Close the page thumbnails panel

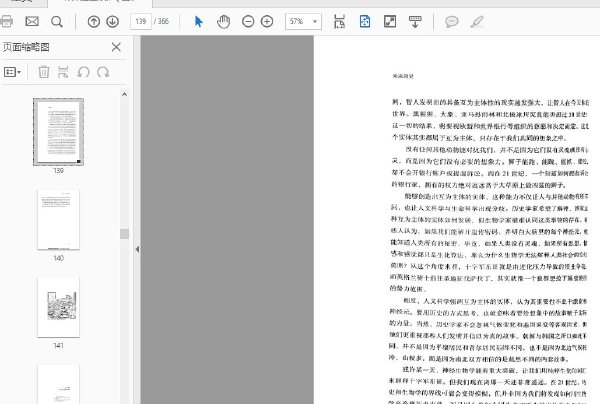116,47
